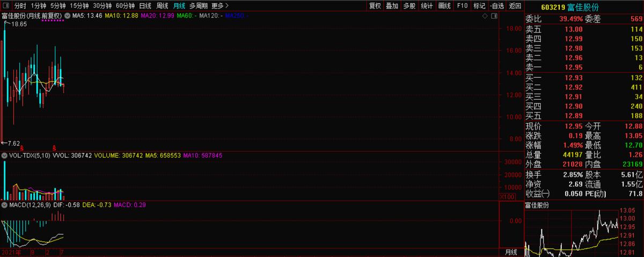Click the 2021年 date axis label
Viewport: 644px width, 257px height.
(x=12, y=252)
